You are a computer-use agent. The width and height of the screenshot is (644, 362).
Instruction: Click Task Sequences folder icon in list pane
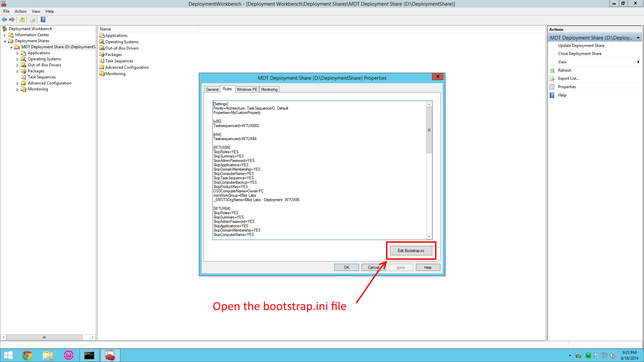(x=102, y=61)
